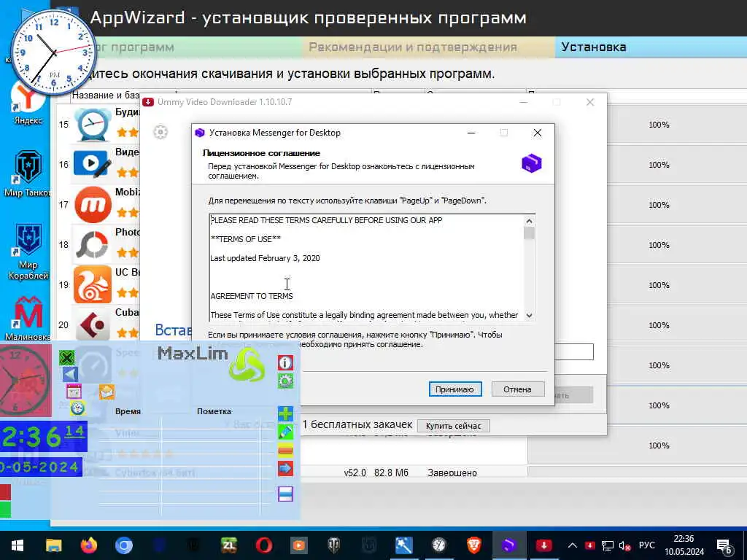Click the taskbar clock showing 22:36

[684, 545]
